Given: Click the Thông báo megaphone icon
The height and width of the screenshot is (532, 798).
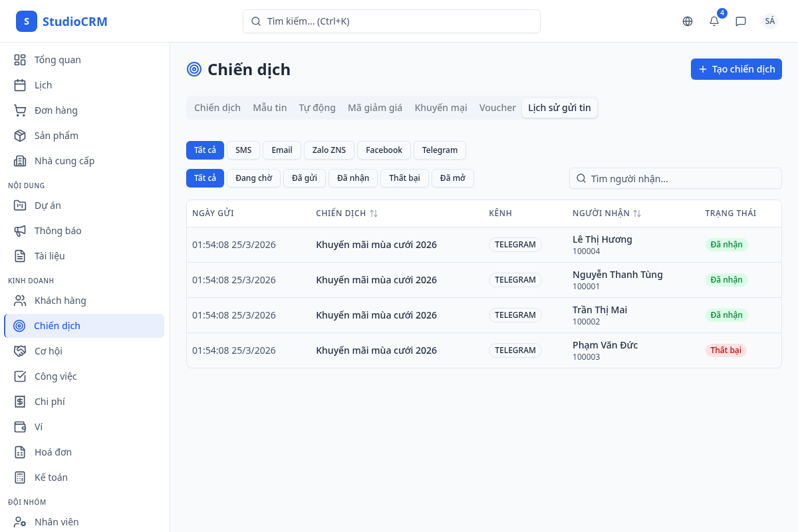Looking at the screenshot, I should tap(20, 231).
